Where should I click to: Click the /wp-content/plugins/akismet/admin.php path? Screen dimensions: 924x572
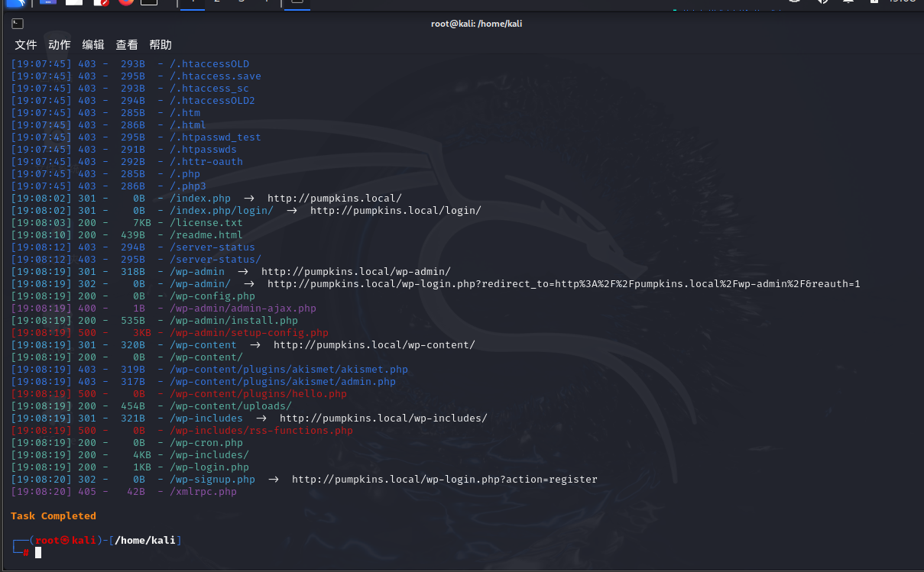(283, 382)
